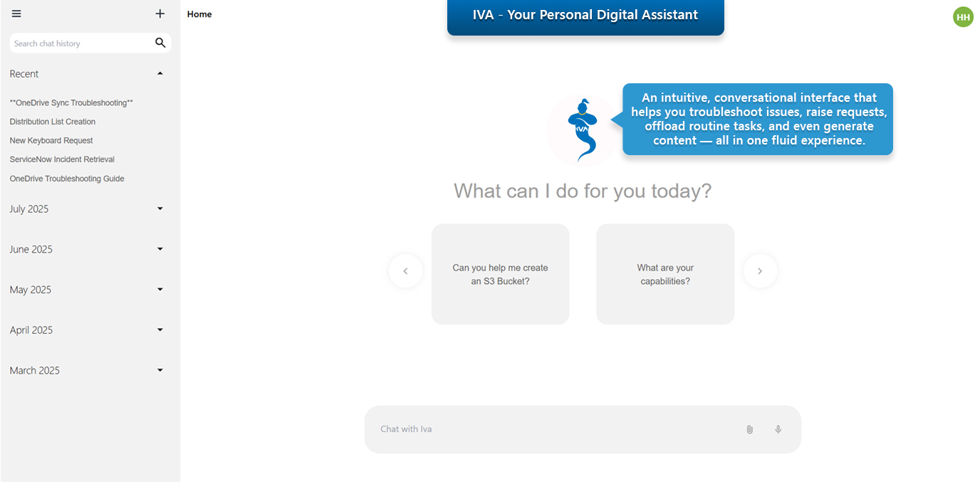Select "What are your capabilities?" card

[665, 274]
